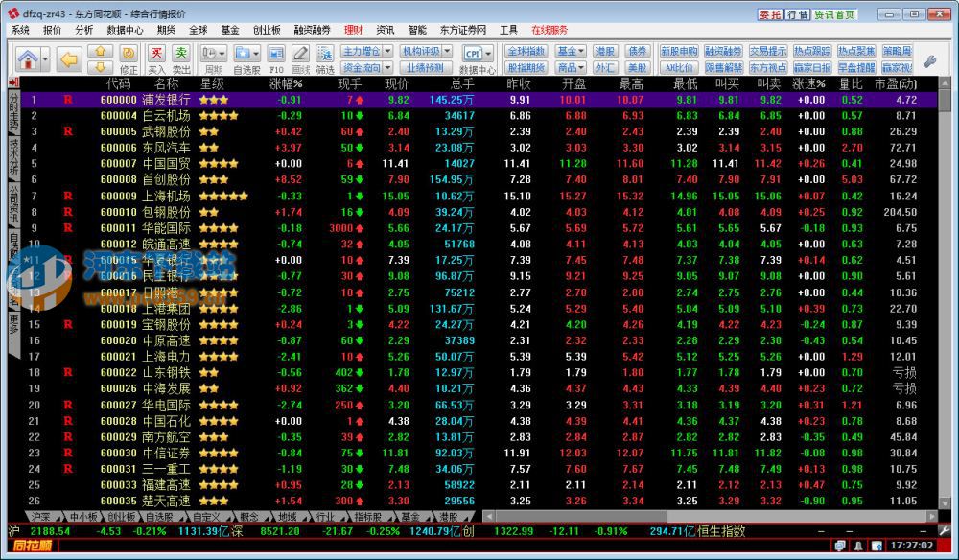Sort by the 涨幅% column header
Screen dimensions: 959x560
tap(286, 83)
